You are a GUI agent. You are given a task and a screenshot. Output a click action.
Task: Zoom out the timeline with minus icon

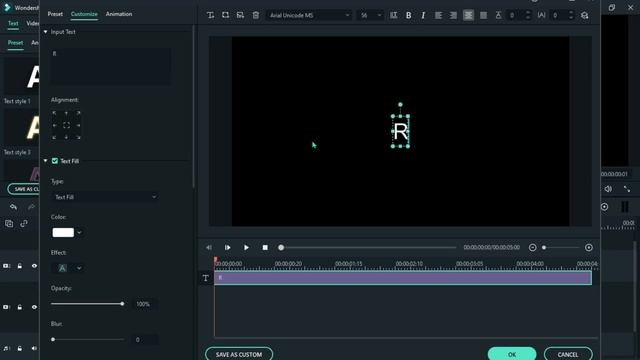tap(532, 247)
